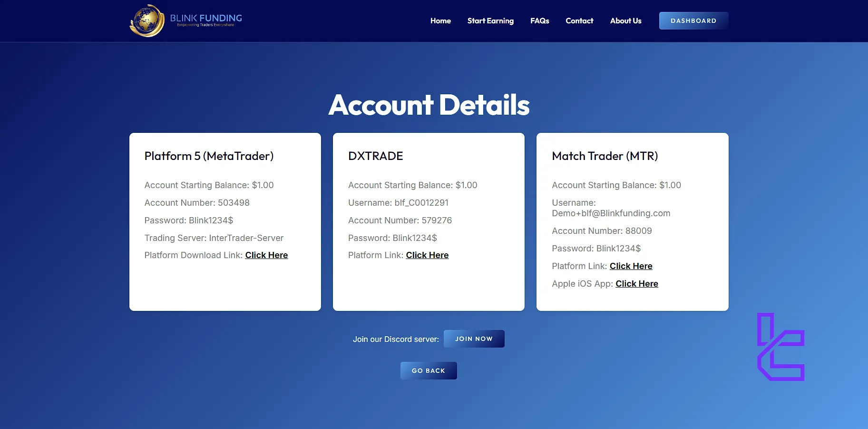
Task: Join the Discord server with Join Now
Action: tap(474, 339)
